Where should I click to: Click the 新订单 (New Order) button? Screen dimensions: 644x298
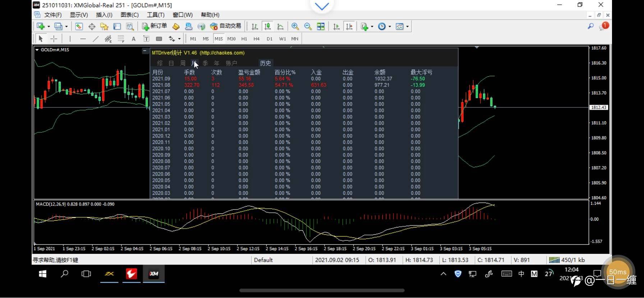(155, 26)
